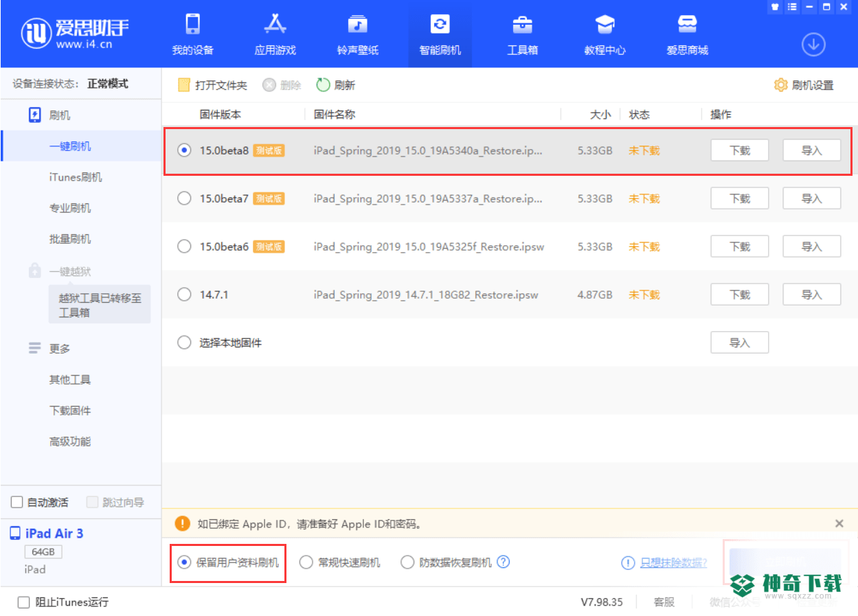Open the 教程中心 tutorial tab
Image resolution: width=858 pixels, height=616 pixels.
click(605, 34)
